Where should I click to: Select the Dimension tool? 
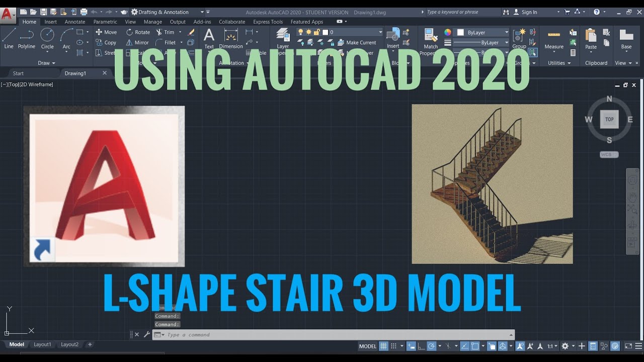pos(231,38)
